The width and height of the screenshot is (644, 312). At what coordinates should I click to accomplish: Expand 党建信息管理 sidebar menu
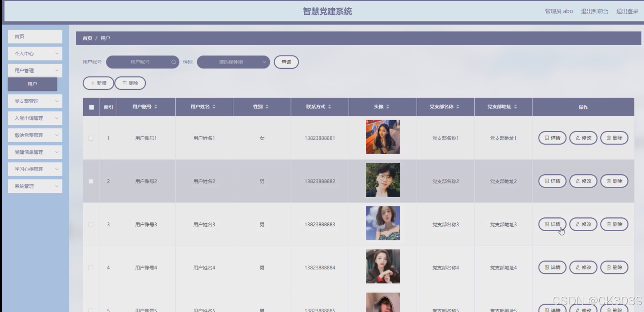[35, 152]
